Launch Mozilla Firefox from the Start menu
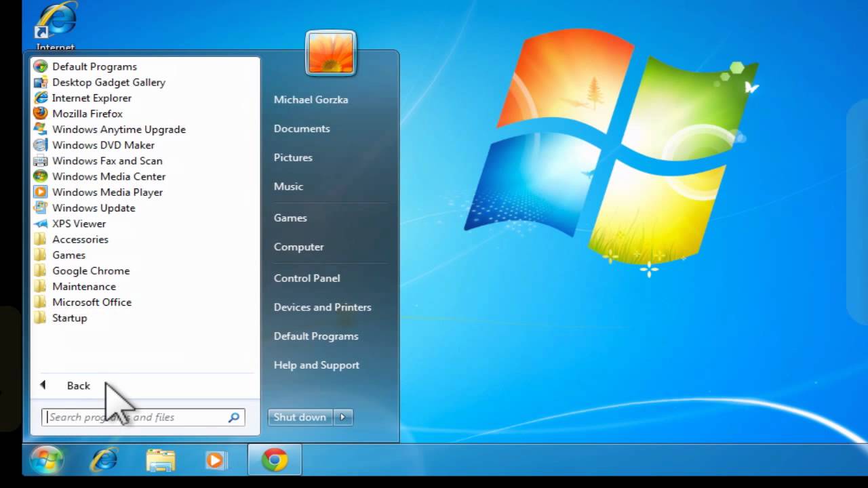This screenshot has height=488, width=868. pyautogui.click(x=87, y=113)
